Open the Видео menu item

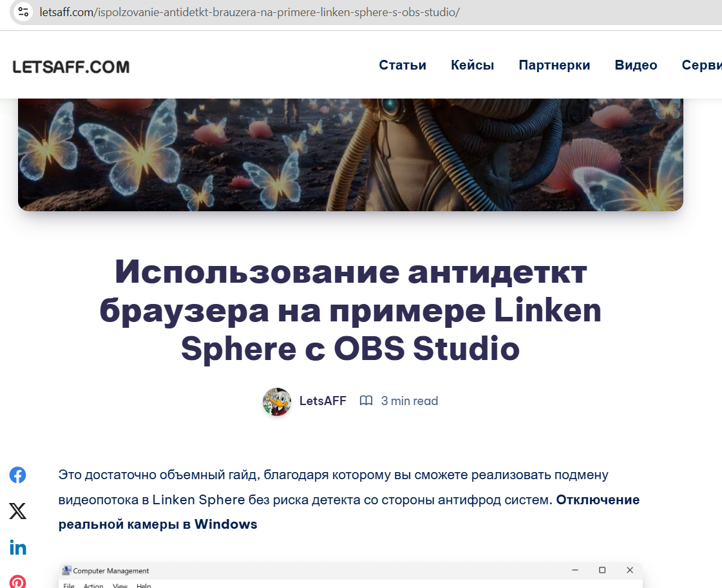(636, 65)
